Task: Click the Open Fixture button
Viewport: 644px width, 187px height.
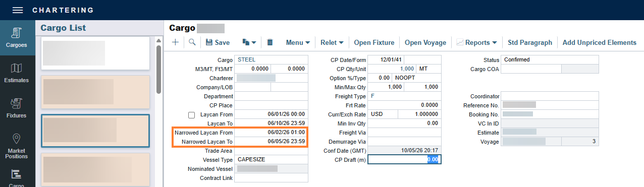Action: [x=374, y=42]
